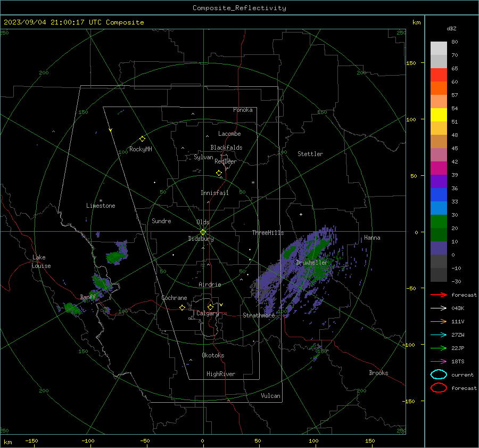Click the Hanna town label
479x448 pixels.
pos(372,238)
